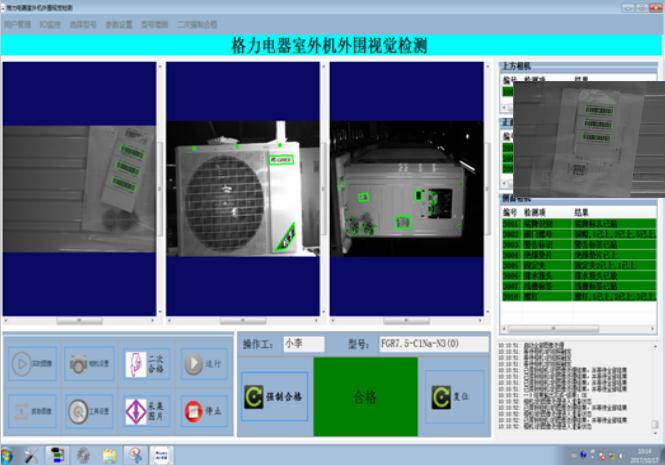
Task: Click the 上方相机 top camera panel header
Action: (579, 66)
